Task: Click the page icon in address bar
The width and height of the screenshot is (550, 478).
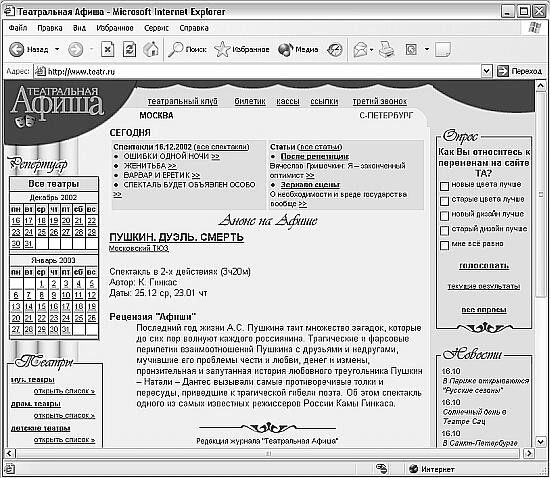Action: point(40,71)
